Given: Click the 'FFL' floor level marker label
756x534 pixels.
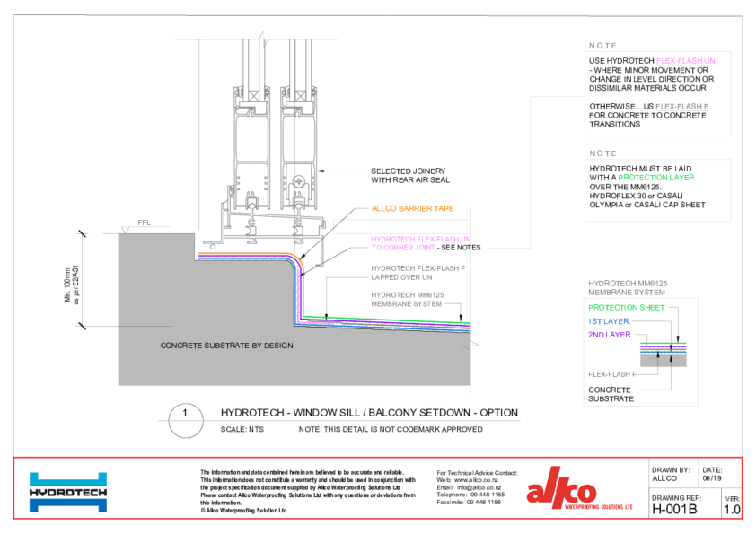Looking at the screenshot, I should [x=145, y=223].
